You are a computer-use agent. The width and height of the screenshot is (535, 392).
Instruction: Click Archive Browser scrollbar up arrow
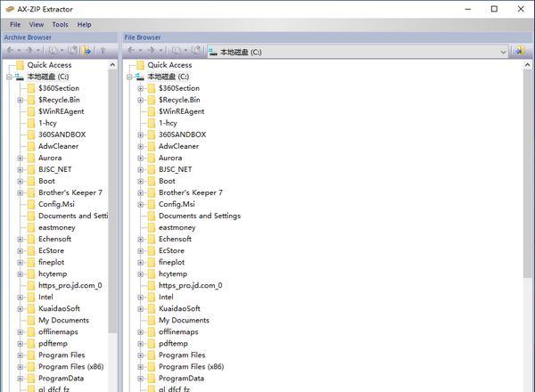pyautogui.click(x=112, y=65)
